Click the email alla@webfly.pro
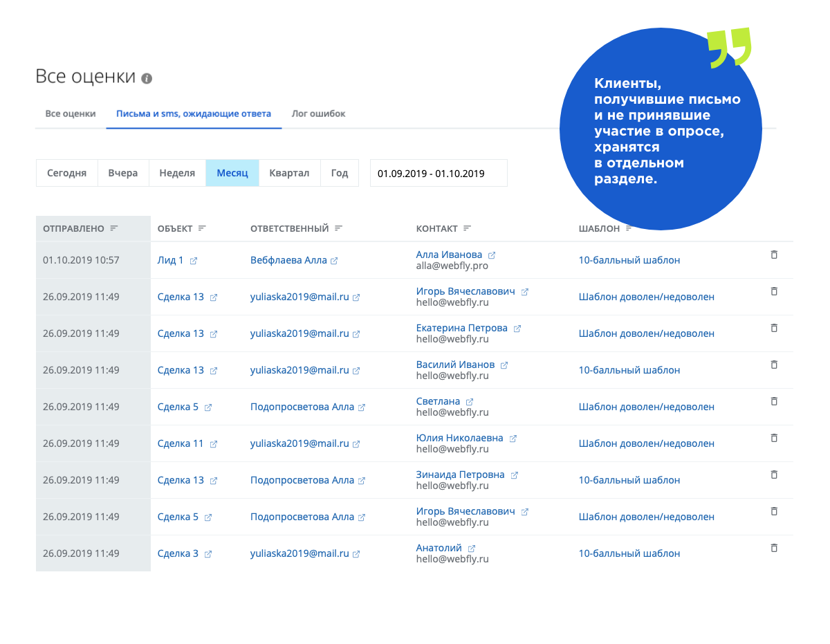 coord(452,266)
